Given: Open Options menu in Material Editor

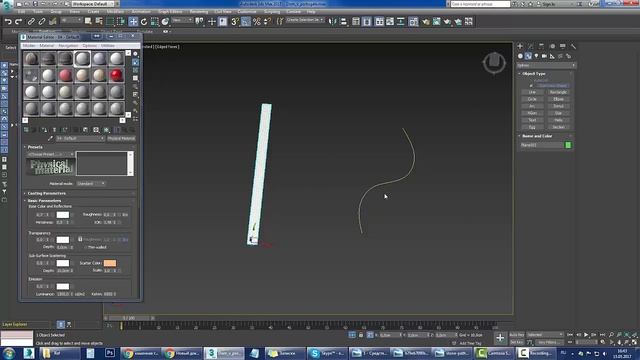Looking at the screenshot, I should pos(89,46).
